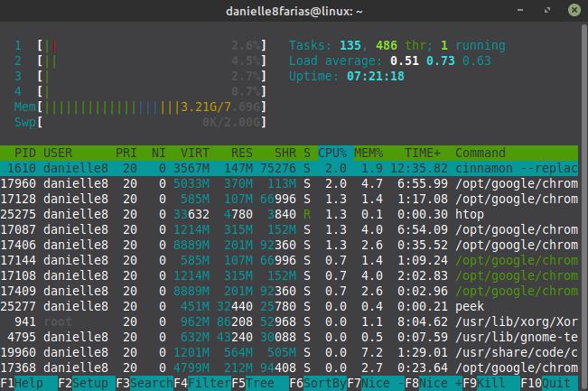Viewport: 588px width, 391px height.
Task: Click the Load average values
Action: coord(440,61)
